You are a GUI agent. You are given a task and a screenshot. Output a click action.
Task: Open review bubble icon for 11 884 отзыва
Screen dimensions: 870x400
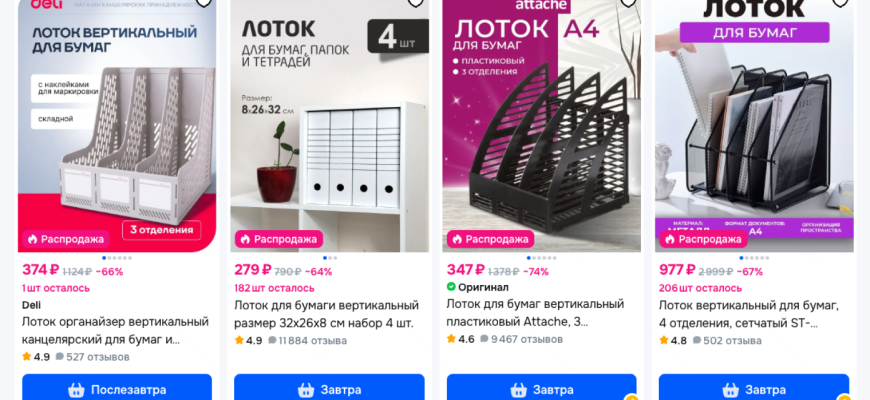[272, 340]
